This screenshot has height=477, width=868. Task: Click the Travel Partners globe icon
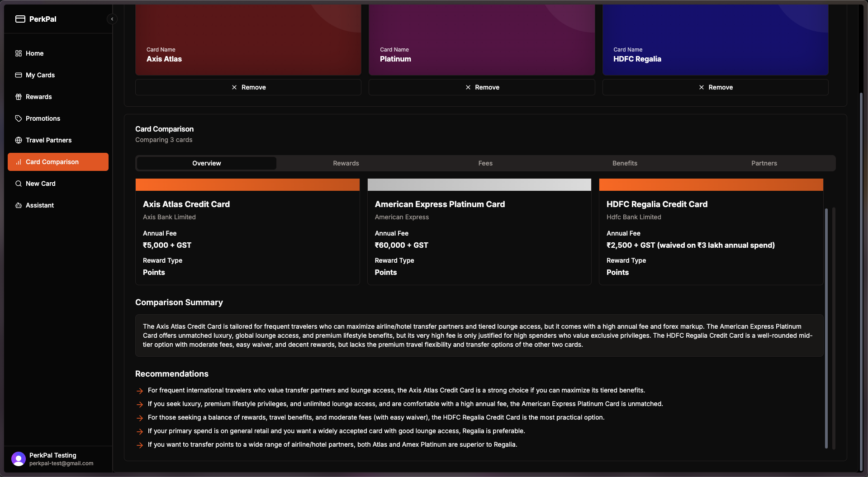[19, 140]
